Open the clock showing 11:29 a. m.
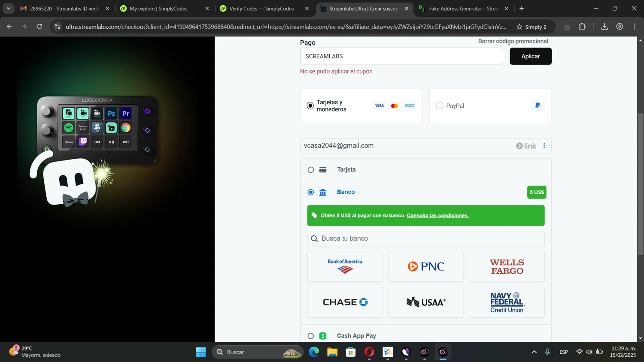This screenshot has width=644, height=362. coord(623,352)
